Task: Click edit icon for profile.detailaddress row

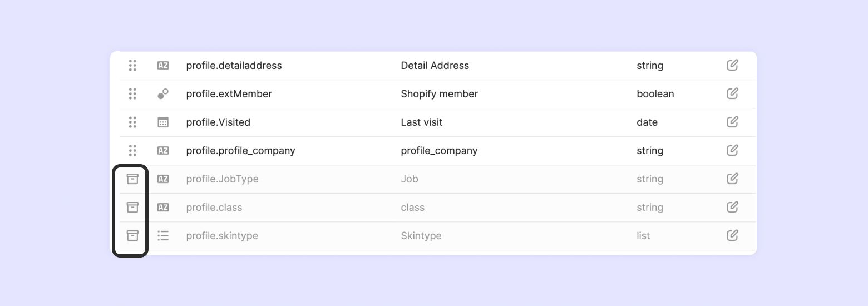Action: tap(732, 65)
